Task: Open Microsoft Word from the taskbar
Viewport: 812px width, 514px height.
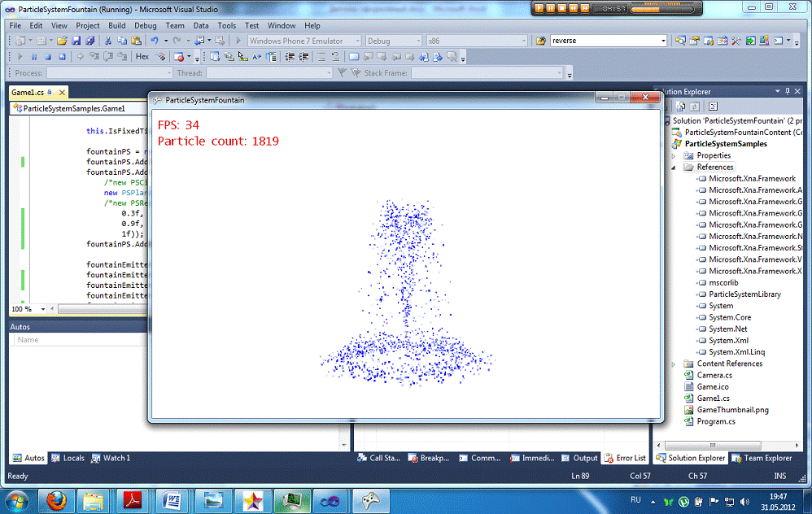Action: pos(171,501)
